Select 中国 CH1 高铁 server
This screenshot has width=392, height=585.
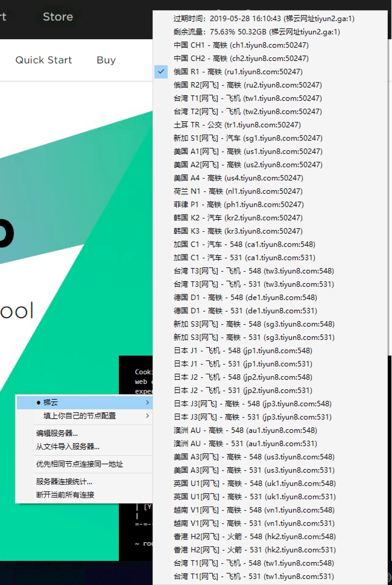[x=241, y=45]
